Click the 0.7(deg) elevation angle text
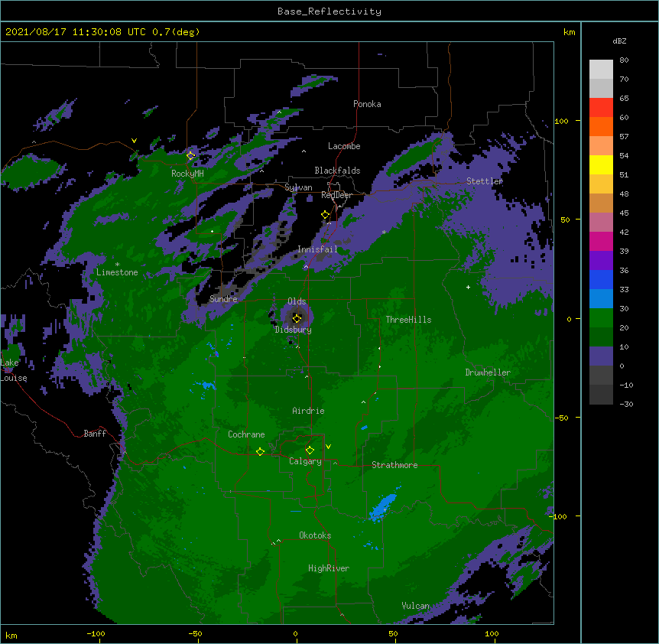Image resolution: width=659 pixels, height=644 pixels. coord(176,32)
